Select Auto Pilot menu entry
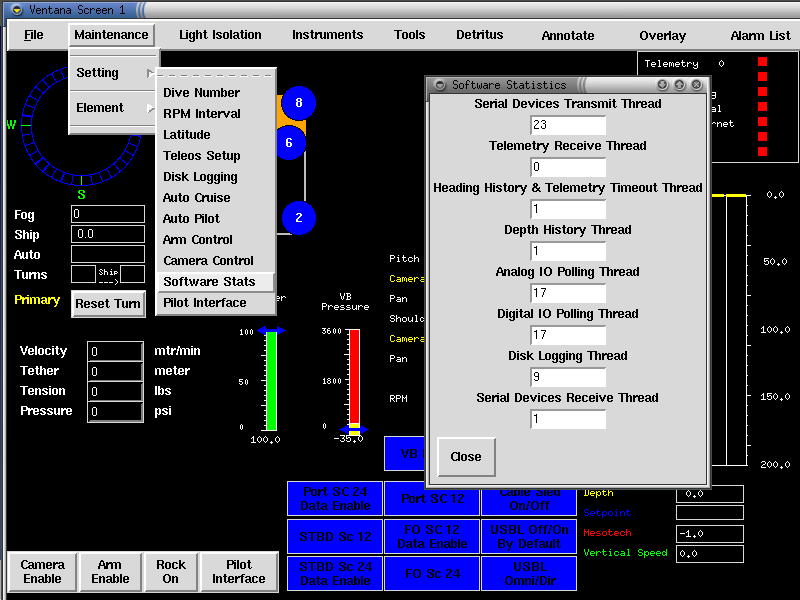800x600 pixels. coord(216,218)
